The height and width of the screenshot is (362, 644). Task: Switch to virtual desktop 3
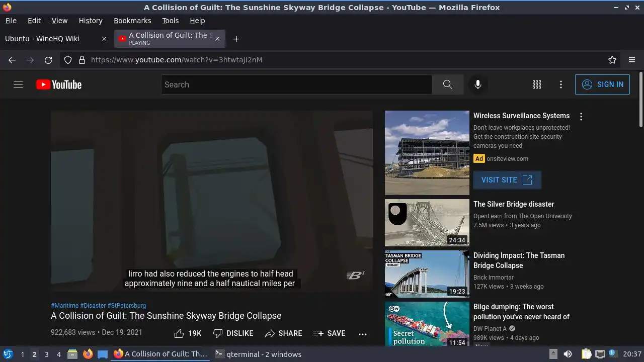pos(46,354)
